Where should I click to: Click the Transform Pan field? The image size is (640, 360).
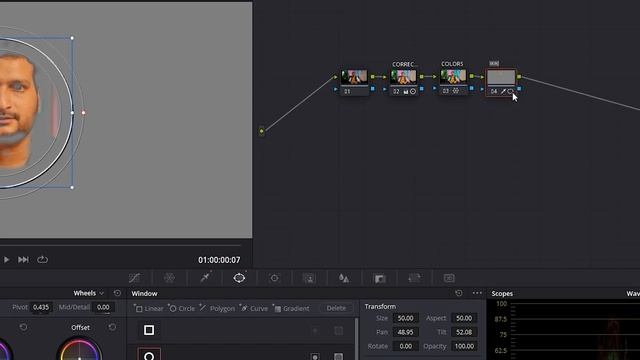pos(405,332)
